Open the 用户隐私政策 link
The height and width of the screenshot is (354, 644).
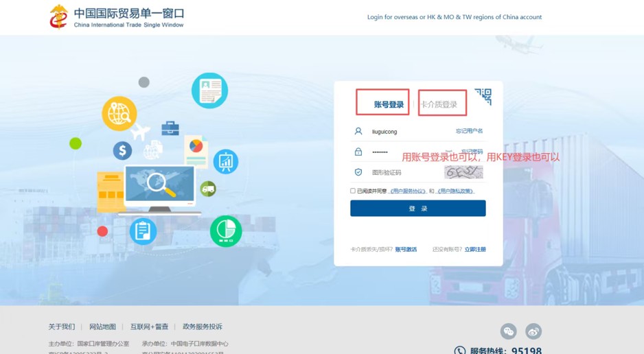[455, 191]
